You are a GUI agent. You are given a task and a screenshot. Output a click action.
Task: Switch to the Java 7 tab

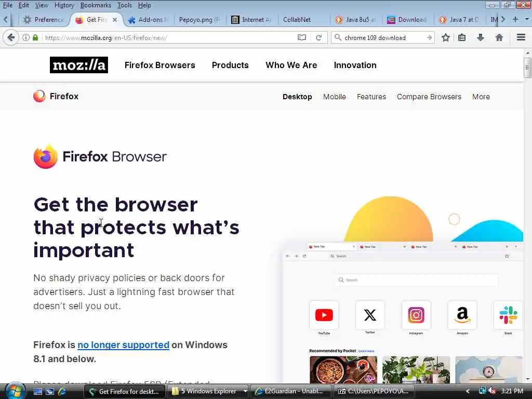(x=459, y=20)
